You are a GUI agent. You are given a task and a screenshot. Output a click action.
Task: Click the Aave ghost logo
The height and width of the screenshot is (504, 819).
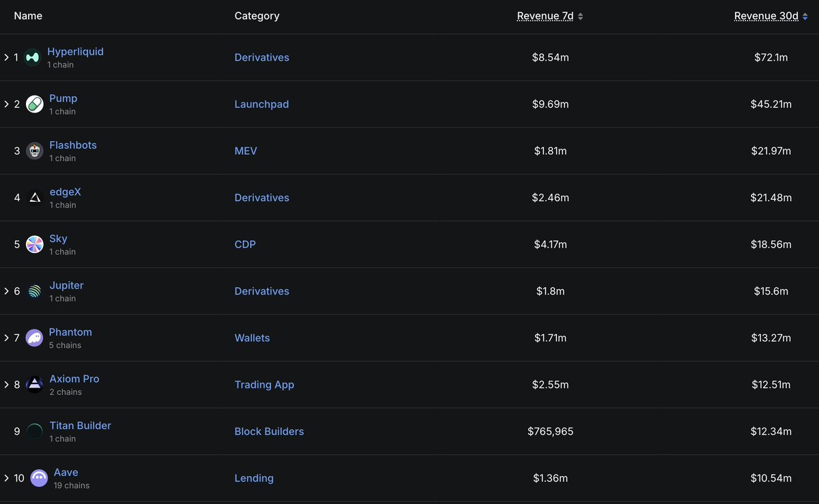pyautogui.click(x=40, y=478)
